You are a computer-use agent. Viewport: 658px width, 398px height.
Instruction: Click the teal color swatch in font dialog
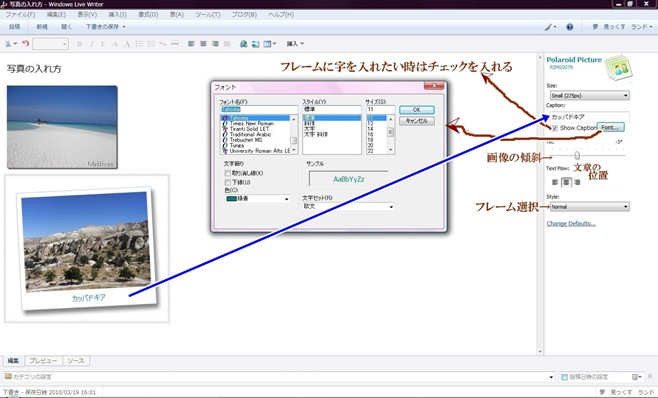pyautogui.click(x=232, y=199)
